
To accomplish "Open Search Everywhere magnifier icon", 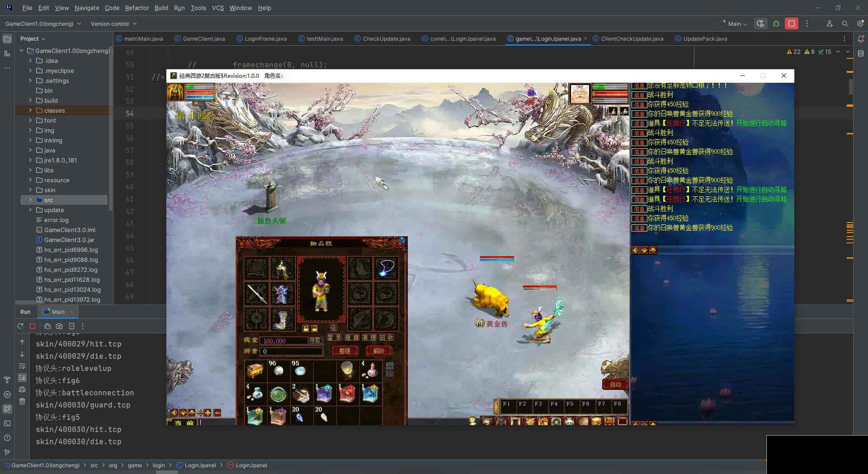I will (844, 24).
